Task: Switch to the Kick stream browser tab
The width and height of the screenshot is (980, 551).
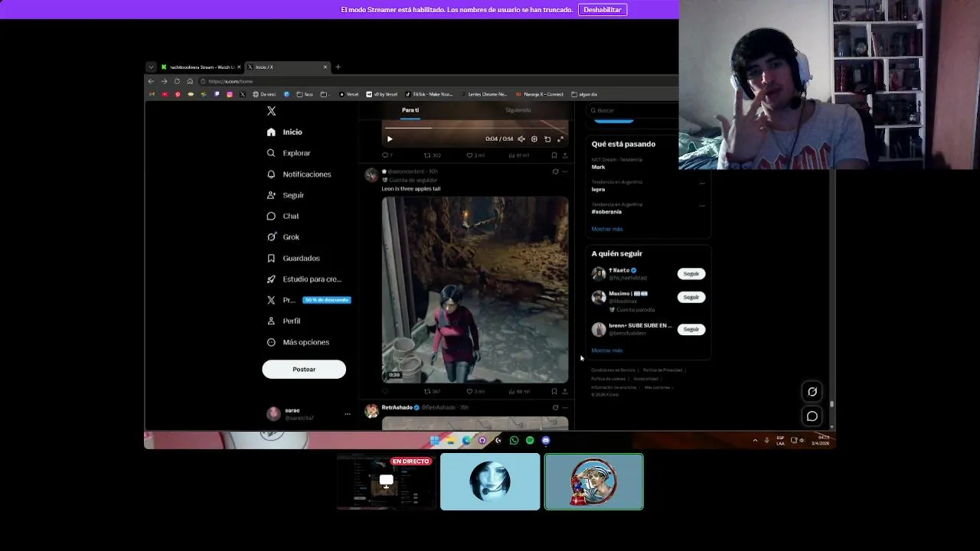Action: [x=201, y=67]
